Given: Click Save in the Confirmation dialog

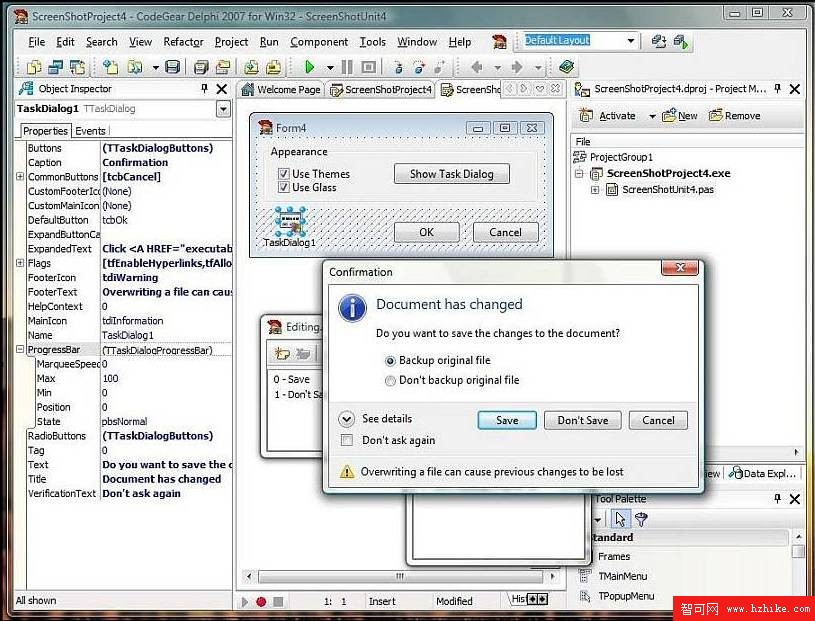Looking at the screenshot, I should coord(507,420).
